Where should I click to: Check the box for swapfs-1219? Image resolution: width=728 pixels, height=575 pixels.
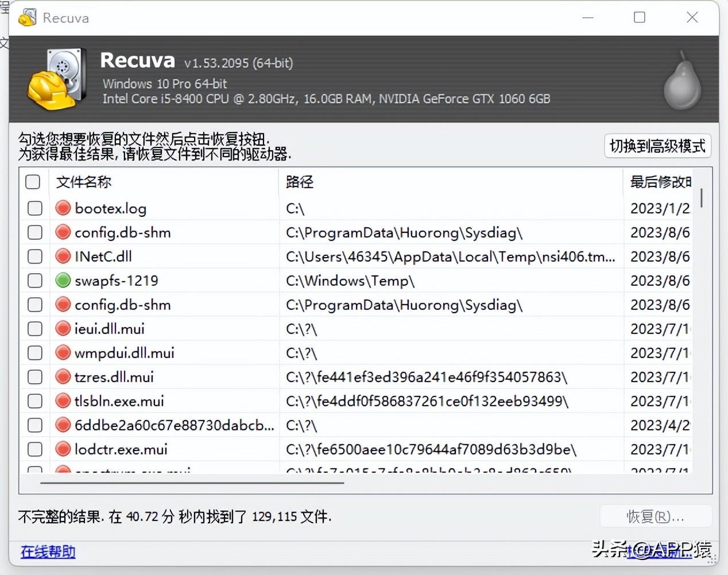(35, 280)
